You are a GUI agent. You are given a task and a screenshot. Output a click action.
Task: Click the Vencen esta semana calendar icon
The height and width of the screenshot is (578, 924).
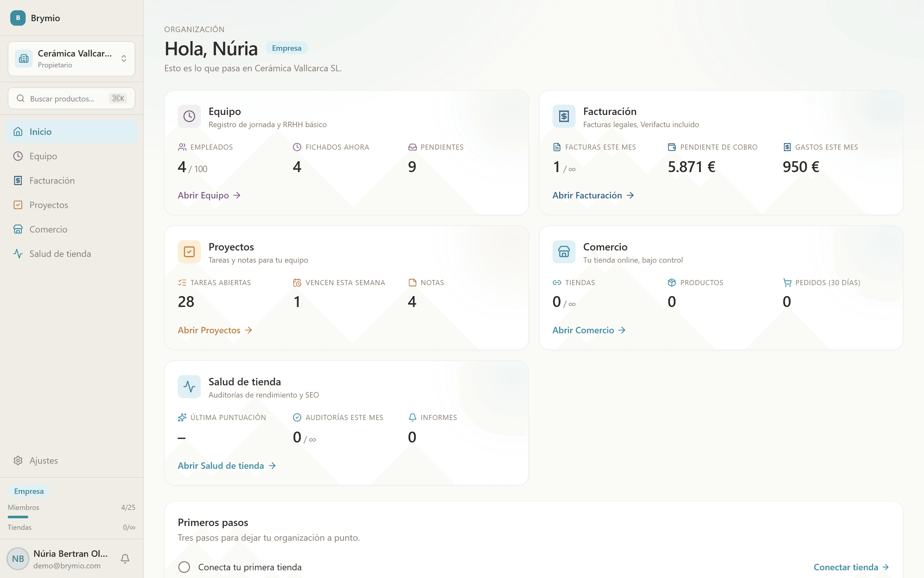click(297, 283)
